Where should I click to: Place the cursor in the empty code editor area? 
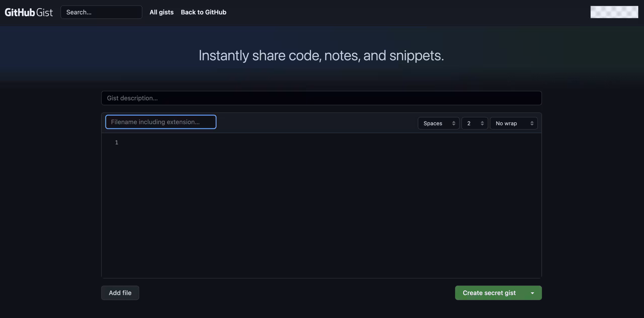point(330,205)
